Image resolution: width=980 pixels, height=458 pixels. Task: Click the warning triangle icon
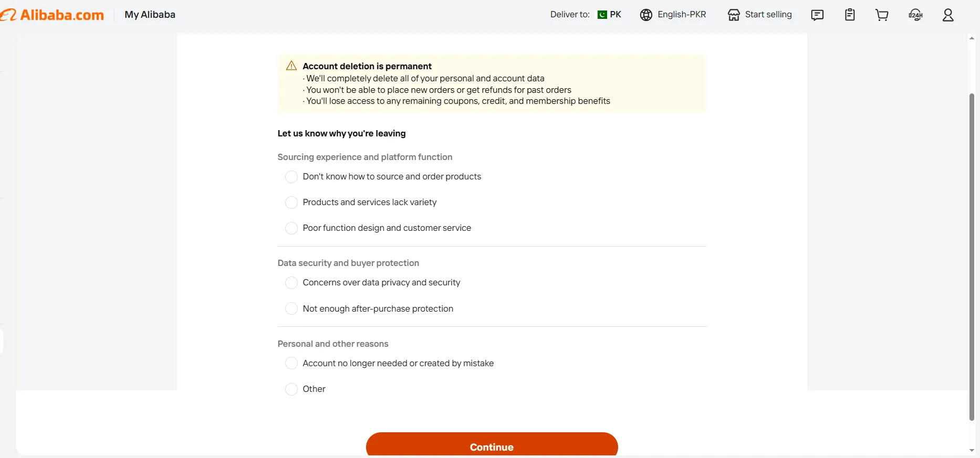pos(291,65)
